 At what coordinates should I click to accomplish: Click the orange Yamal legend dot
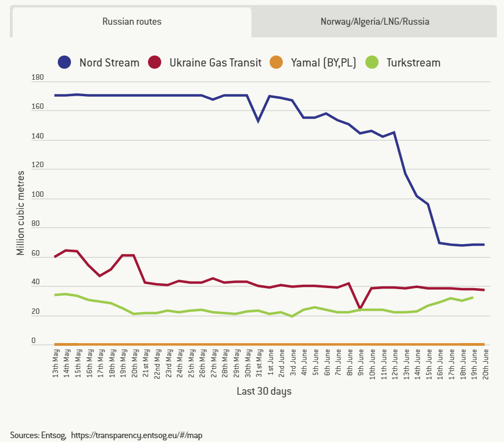[276, 62]
